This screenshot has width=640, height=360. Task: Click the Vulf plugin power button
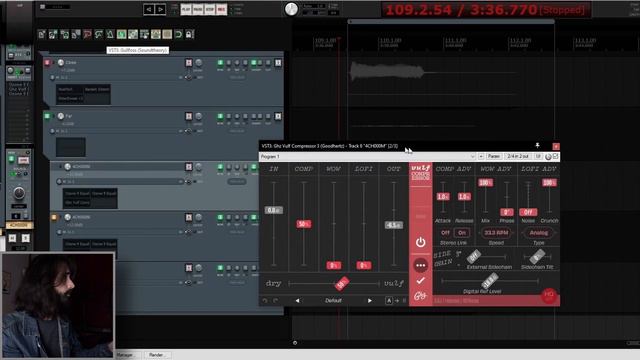tap(420, 242)
